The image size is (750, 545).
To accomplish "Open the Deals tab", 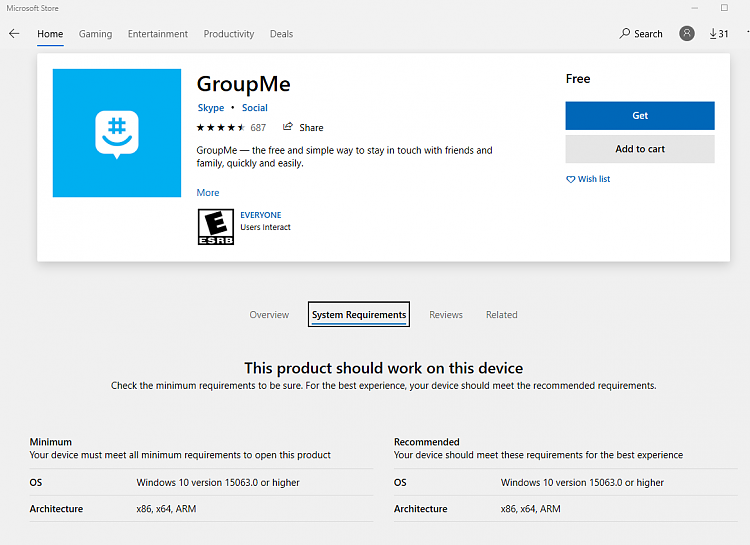I will [x=281, y=34].
